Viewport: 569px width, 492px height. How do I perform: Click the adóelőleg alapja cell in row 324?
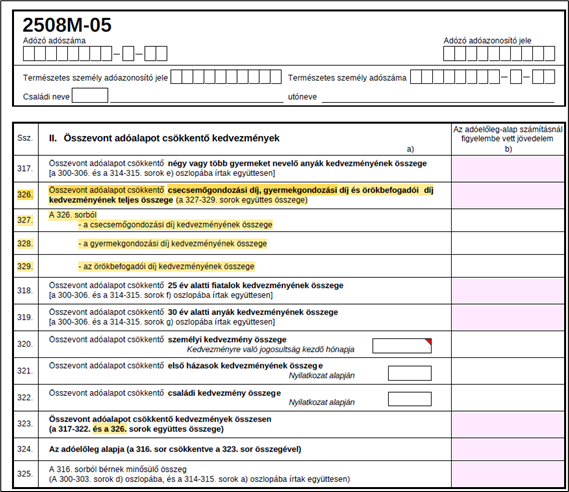coord(508,449)
